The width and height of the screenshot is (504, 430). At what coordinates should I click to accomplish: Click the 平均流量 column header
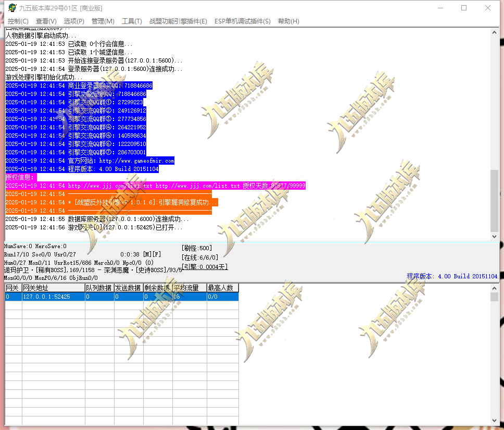tap(190, 288)
